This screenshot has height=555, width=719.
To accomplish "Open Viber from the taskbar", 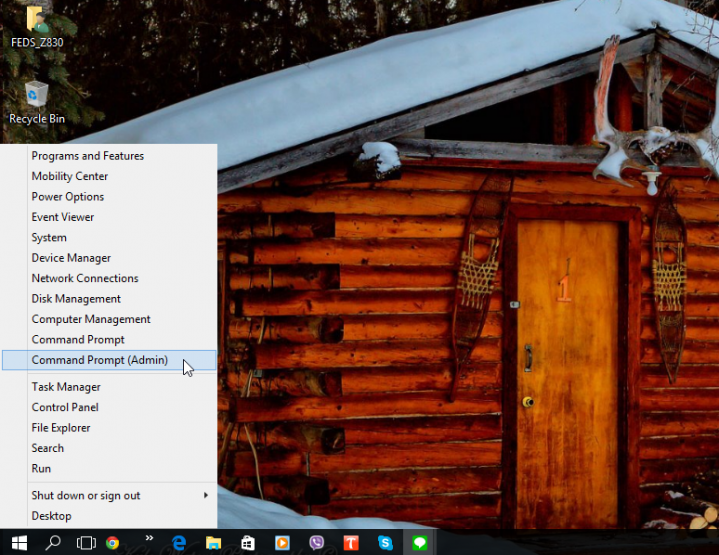I will click(316, 543).
